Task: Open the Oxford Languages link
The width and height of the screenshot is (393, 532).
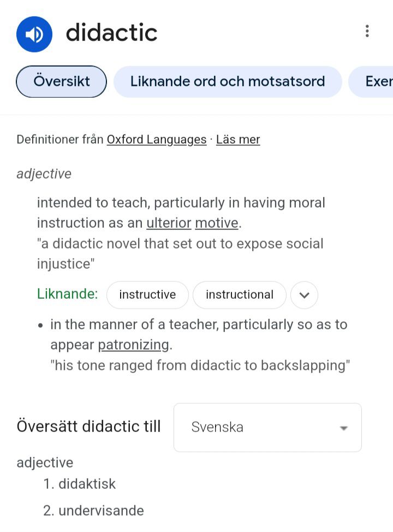Action: pos(157,139)
